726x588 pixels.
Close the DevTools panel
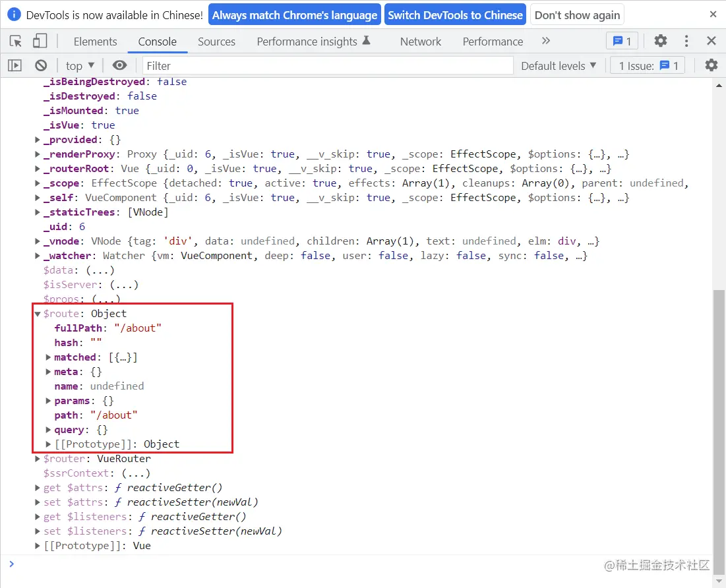(711, 41)
